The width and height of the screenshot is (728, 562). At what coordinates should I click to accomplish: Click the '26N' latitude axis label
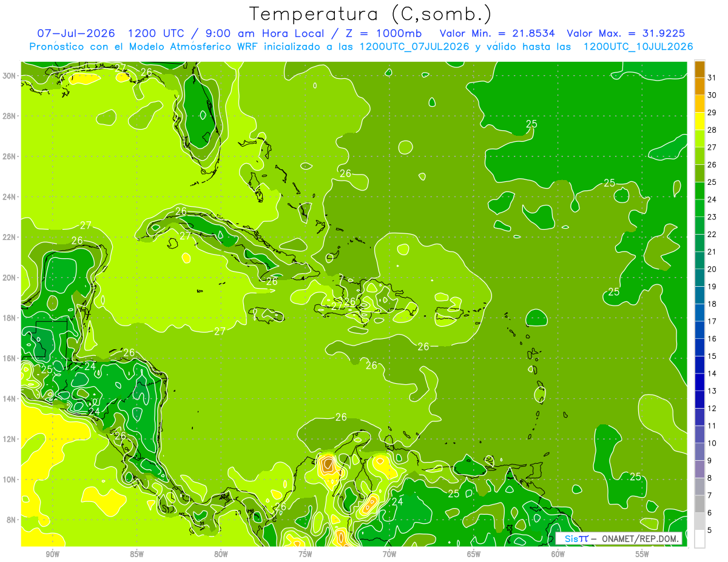(x=10, y=156)
